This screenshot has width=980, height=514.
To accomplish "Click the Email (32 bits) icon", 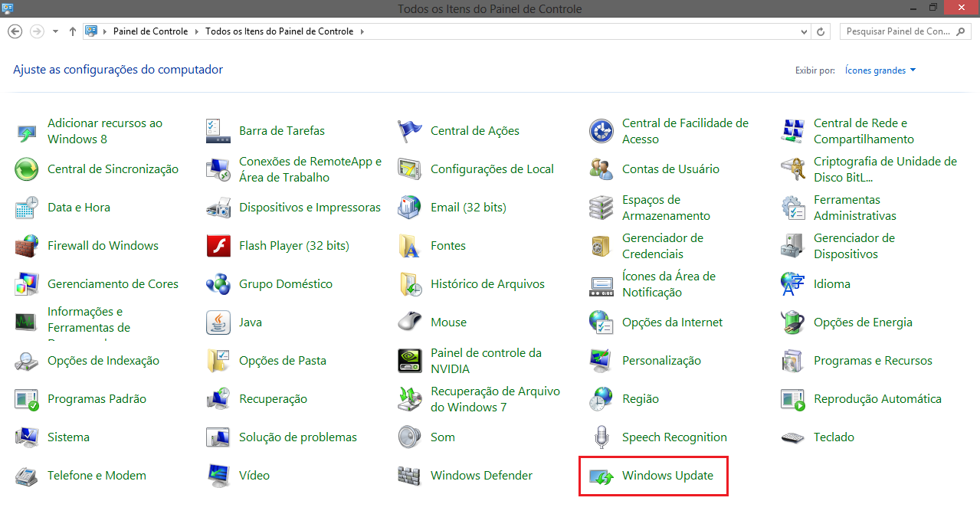I will [x=410, y=208].
